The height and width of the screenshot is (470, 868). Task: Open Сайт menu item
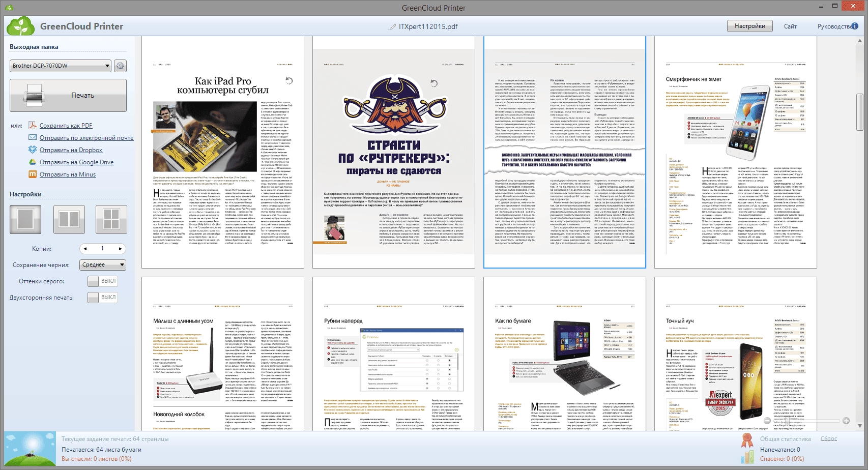click(790, 26)
